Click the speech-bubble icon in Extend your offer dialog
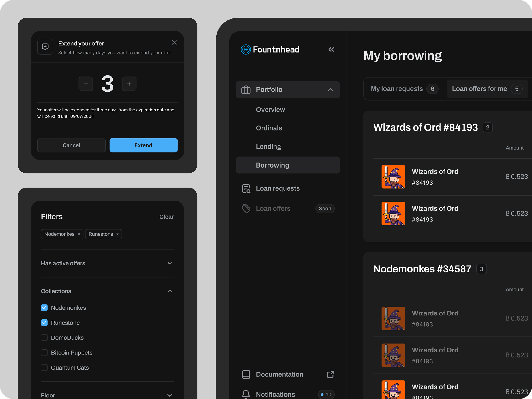Viewport: 532px width, 399px height. (x=45, y=47)
